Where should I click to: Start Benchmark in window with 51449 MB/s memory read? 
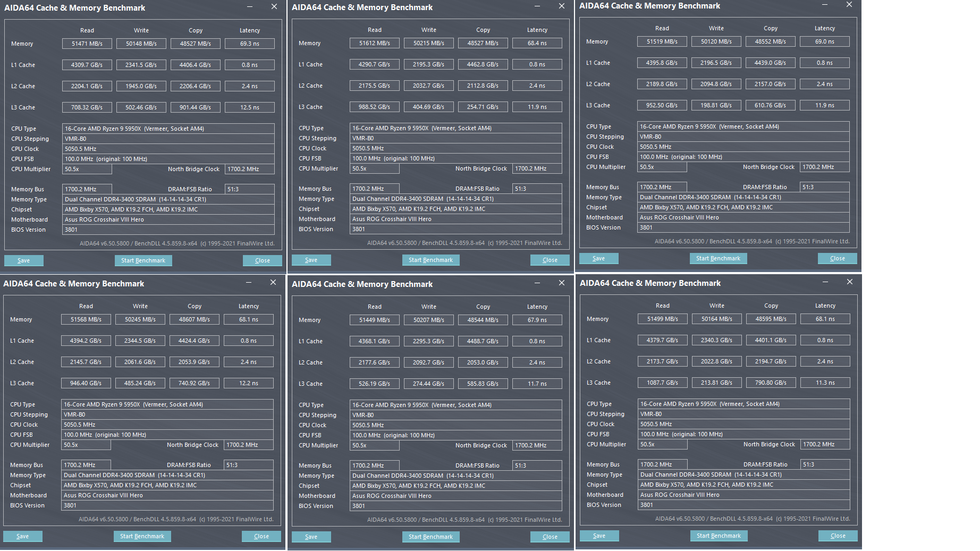point(430,537)
